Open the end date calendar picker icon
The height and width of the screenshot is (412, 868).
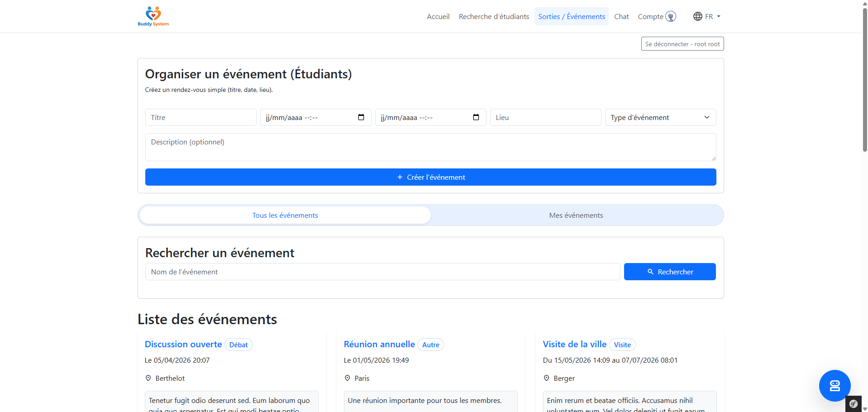476,117
